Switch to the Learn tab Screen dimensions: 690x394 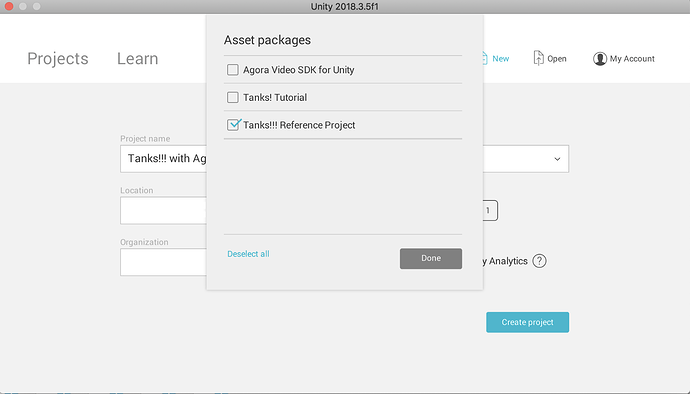(x=137, y=59)
